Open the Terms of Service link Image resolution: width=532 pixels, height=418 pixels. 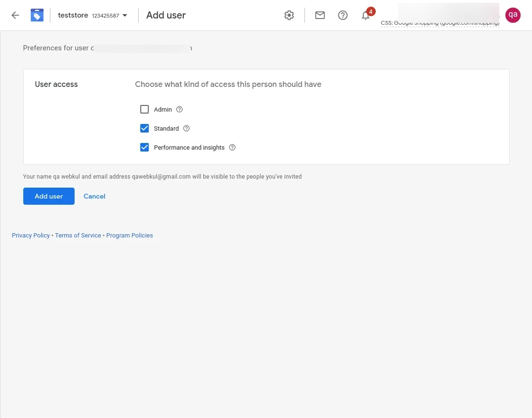tap(78, 236)
